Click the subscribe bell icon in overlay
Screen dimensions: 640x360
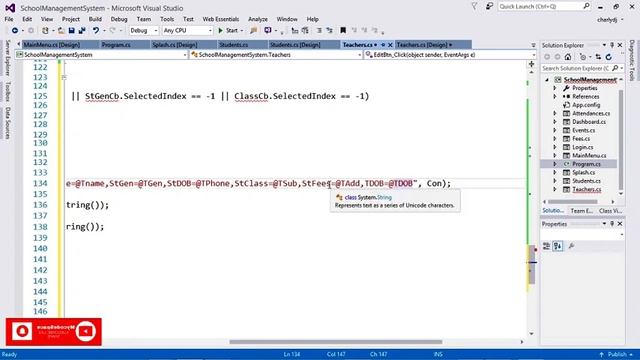(x=22, y=331)
